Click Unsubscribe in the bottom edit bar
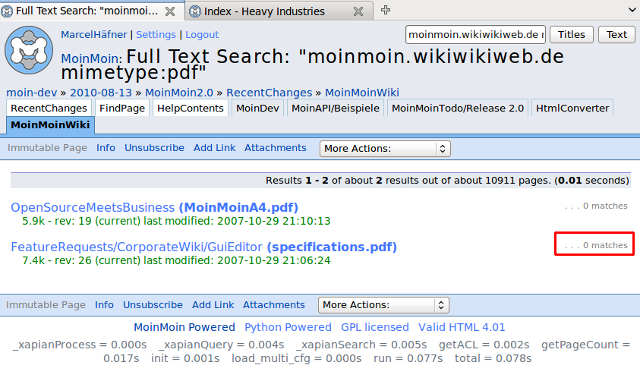 (153, 305)
